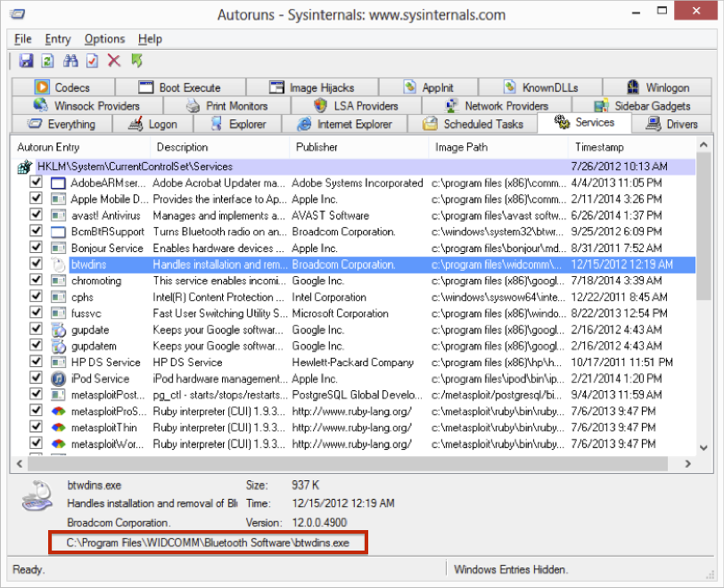Click the gupdatem service icon
The width and height of the screenshot is (724, 588).
point(58,347)
